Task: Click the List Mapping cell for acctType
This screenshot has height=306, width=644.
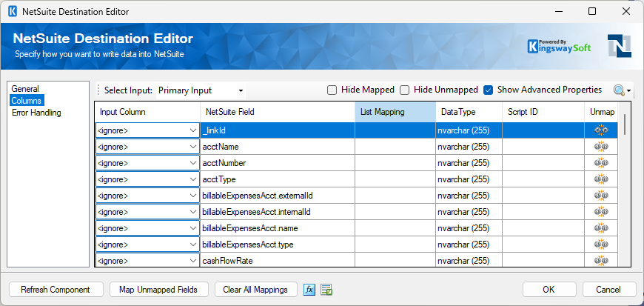Action: point(395,179)
